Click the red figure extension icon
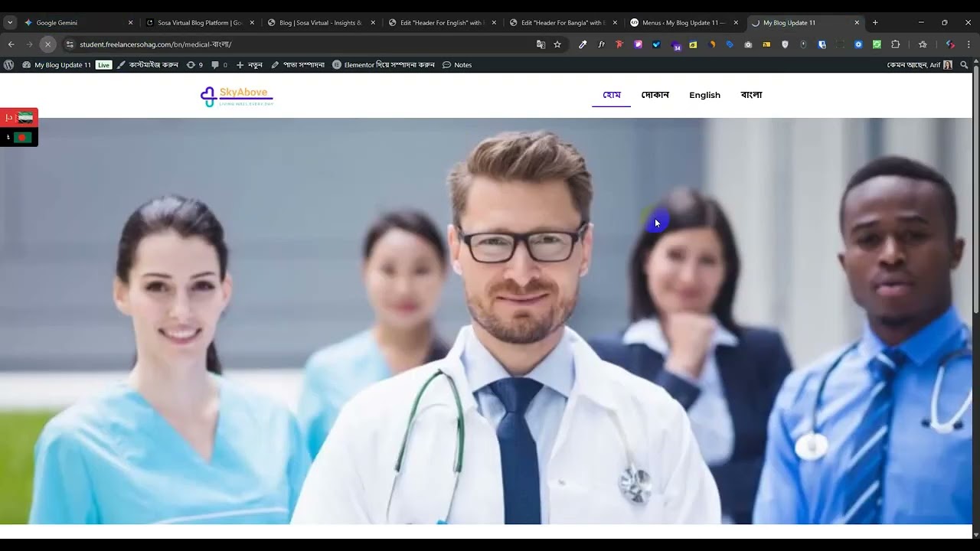This screenshot has height=551, width=980. pos(619,44)
